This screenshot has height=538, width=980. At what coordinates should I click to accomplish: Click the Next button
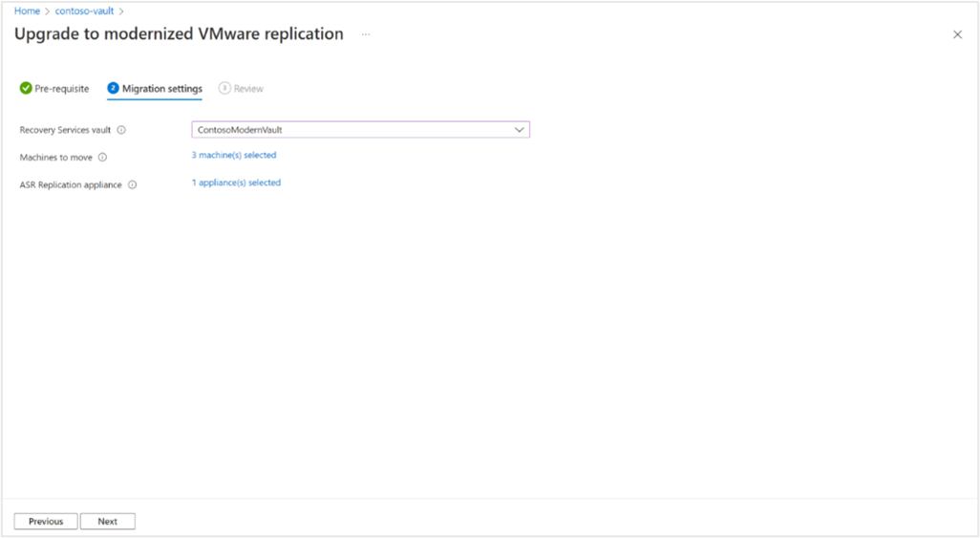coord(108,521)
